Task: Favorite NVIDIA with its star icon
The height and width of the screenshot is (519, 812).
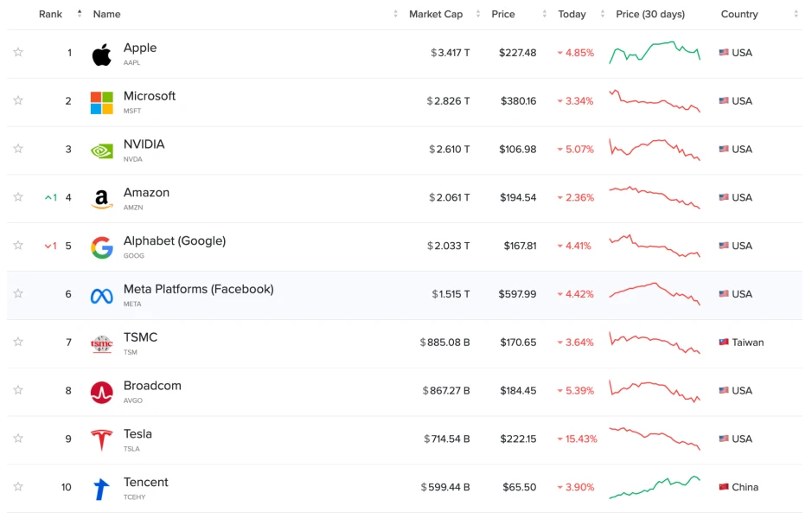Action: point(18,149)
